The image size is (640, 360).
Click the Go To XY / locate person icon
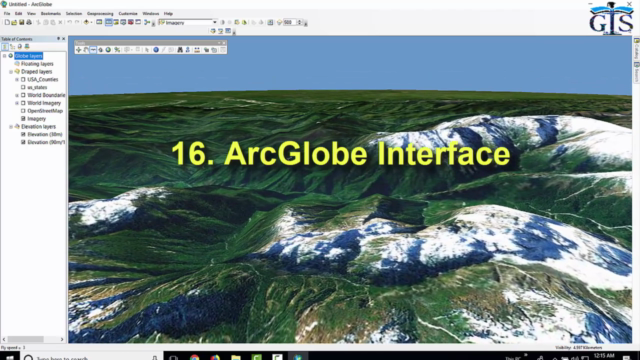tap(188, 50)
